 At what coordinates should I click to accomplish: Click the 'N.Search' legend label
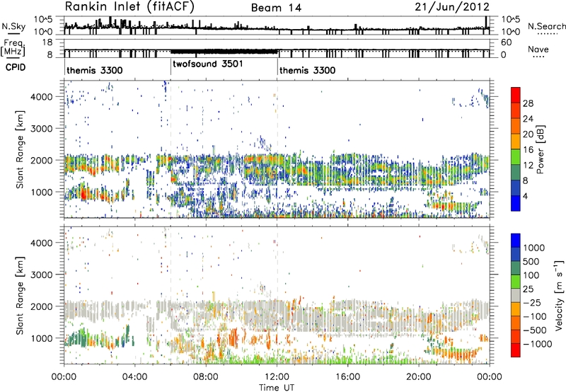(x=546, y=26)
